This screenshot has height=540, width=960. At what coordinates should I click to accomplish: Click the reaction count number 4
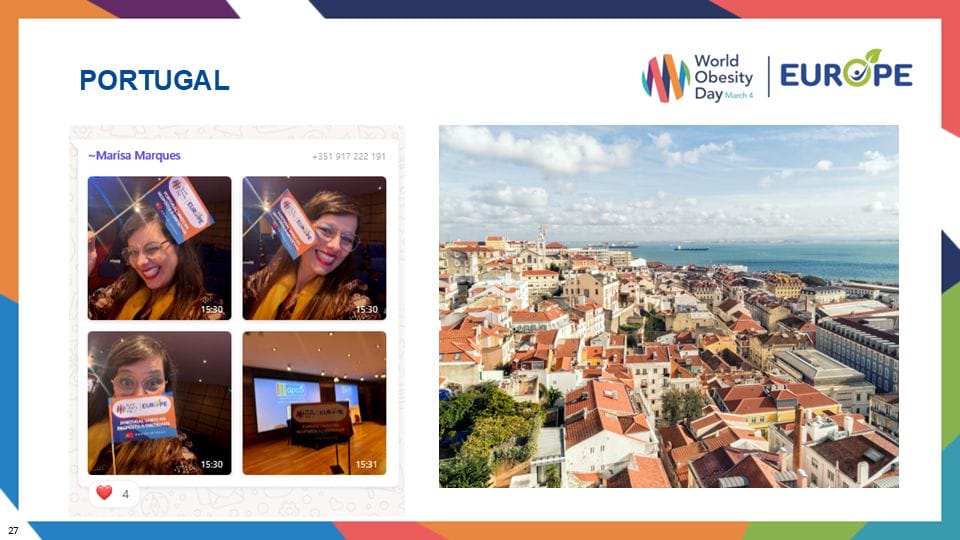click(125, 494)
